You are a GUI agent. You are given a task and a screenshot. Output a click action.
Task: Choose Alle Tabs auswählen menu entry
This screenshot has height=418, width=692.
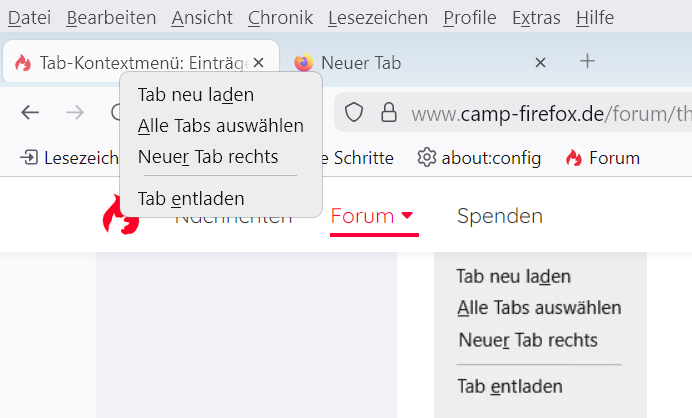(x=221, y=126)
